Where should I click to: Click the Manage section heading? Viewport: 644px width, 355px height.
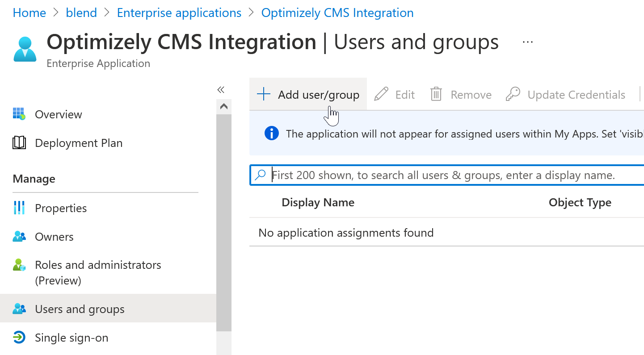(x=34, y=179)
